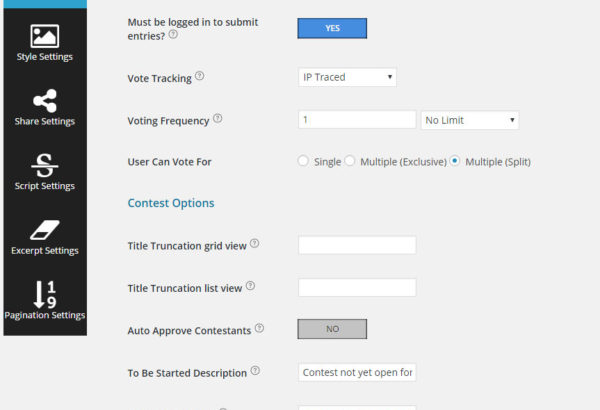Click the To Be Started Description field
Screen dimensions: 600x410
click(x=357, y=372)
